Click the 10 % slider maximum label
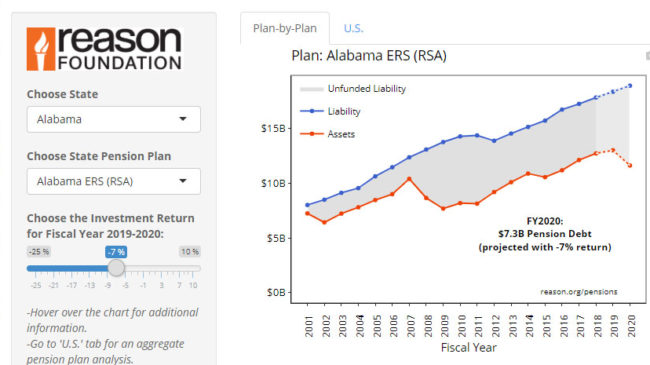Image resolution: width=650 pixels, height=365 pixels. coord(190,252)
